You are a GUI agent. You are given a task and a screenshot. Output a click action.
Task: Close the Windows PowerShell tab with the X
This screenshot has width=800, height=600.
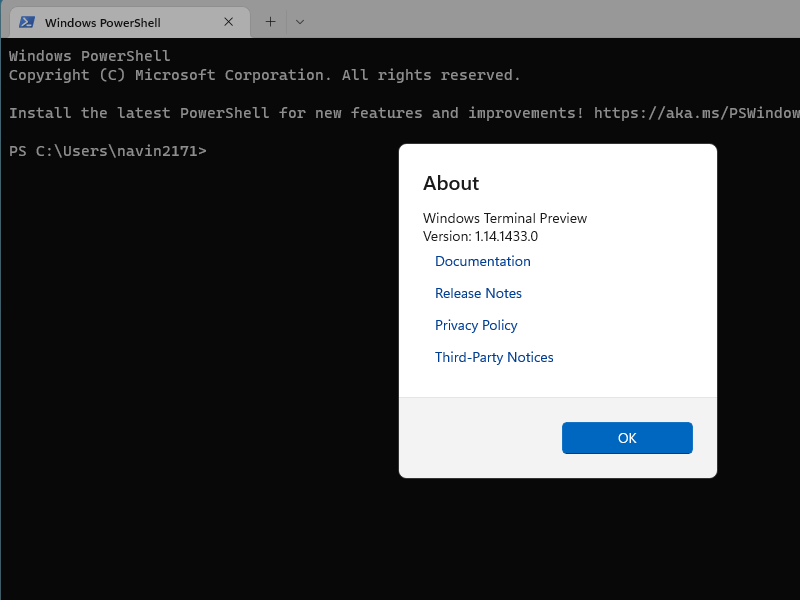(x=228, y=21)
